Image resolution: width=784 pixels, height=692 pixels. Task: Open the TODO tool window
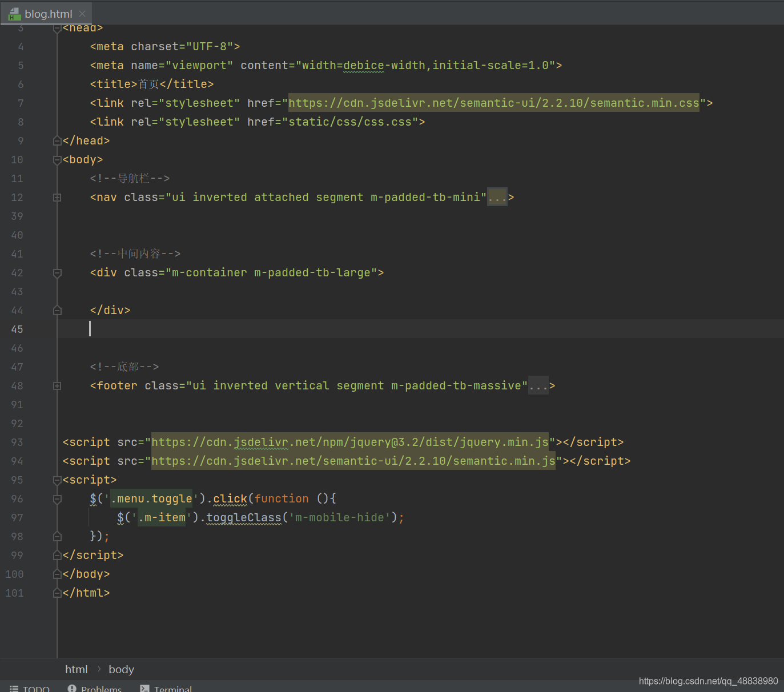[x=30, y=687]
